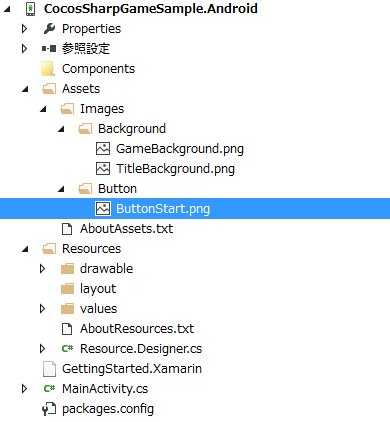390x422 pixels.
Task: Collapse the Resources folder arrow
Action: (25, 249)
